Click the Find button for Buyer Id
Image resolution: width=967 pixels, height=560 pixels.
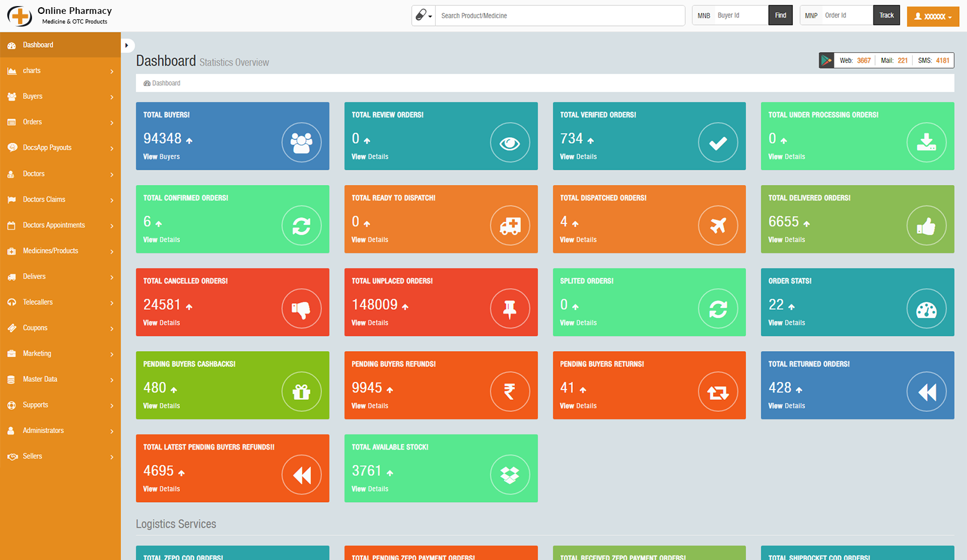click(x=780, y=16)
